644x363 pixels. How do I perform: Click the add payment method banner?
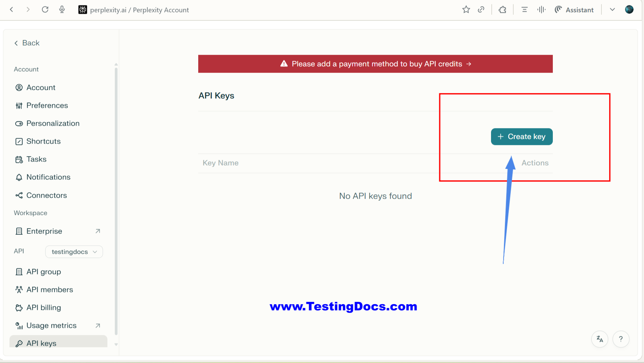tap(375, 64)
